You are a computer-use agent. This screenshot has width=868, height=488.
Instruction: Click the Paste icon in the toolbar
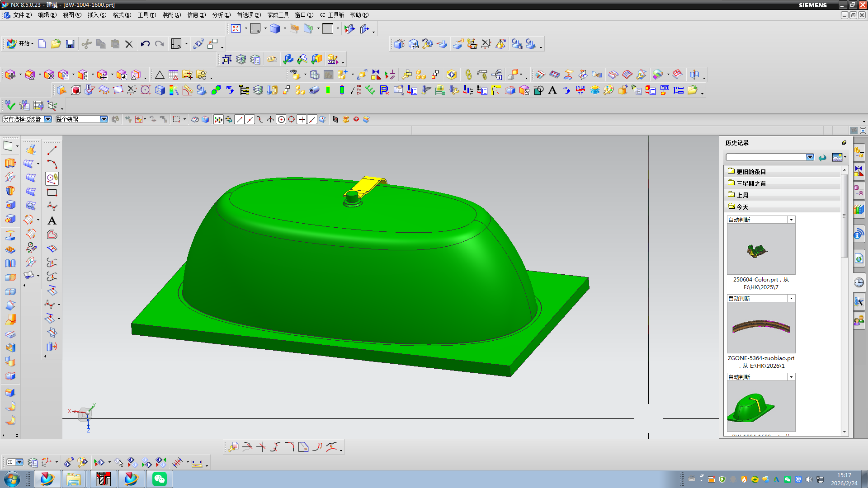click(x=115, y=43)
